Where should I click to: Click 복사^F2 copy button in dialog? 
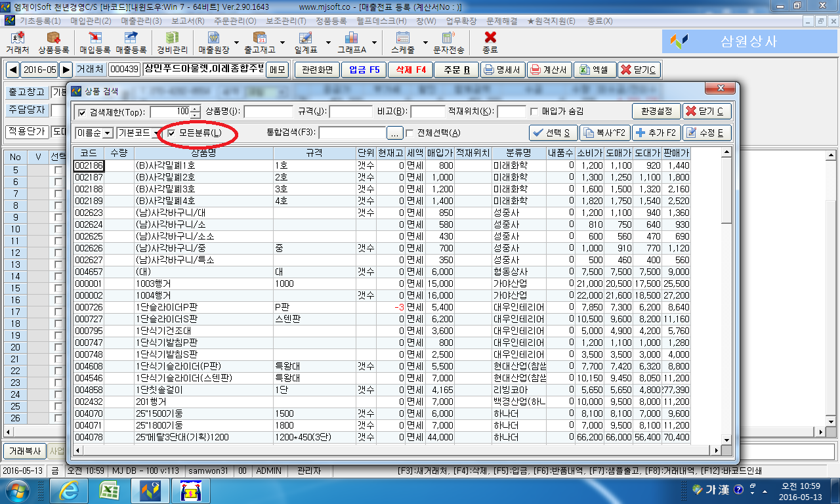pos(604,133)
